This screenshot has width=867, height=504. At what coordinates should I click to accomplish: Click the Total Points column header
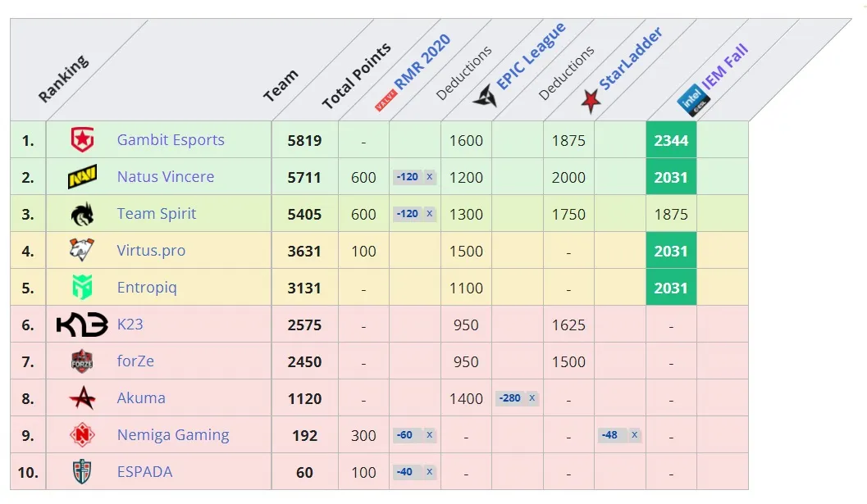pos(357,75)
